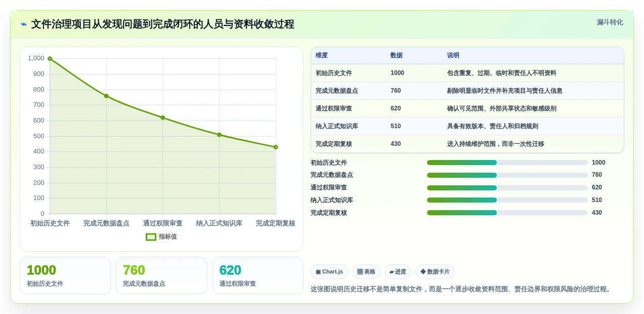This screenshot has width=644, height=314.
Task: Click the table value 510
Action: [x=396, y=126]
